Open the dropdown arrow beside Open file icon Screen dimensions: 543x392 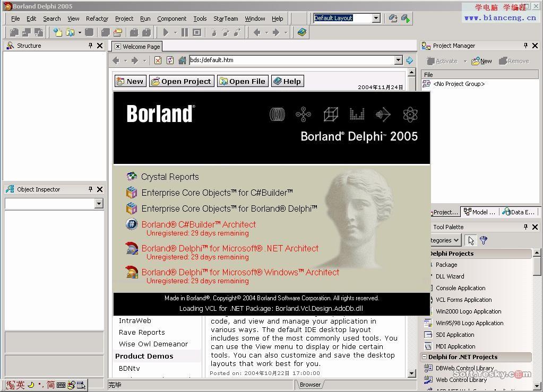80,32
